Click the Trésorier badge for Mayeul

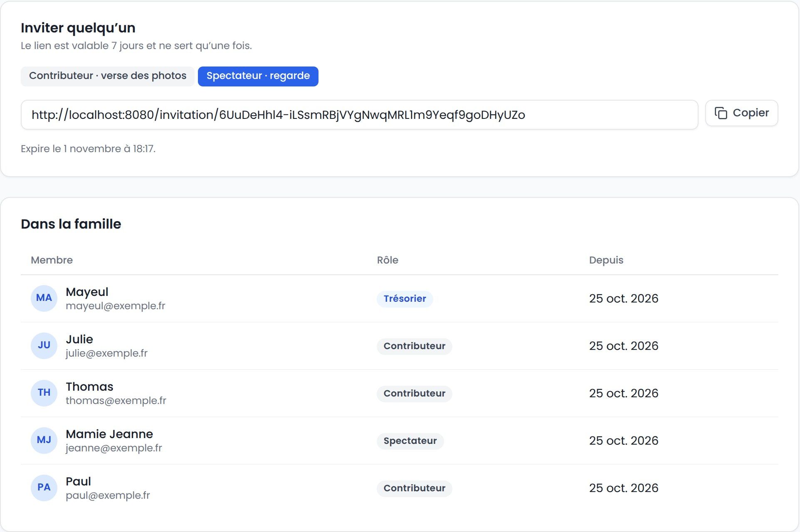[x=405, y=299]
